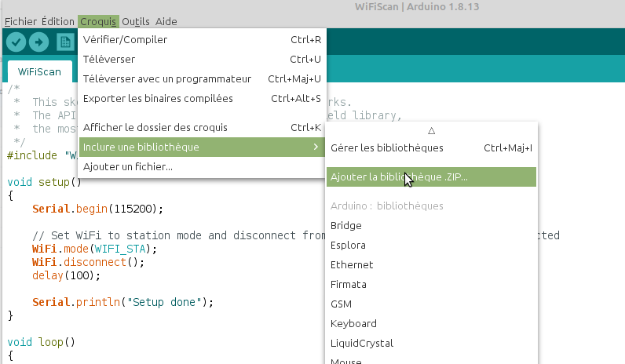This screenshot has height=364, width=625.
Task: Click the New sketch document icon
Action: coord(65,42)
